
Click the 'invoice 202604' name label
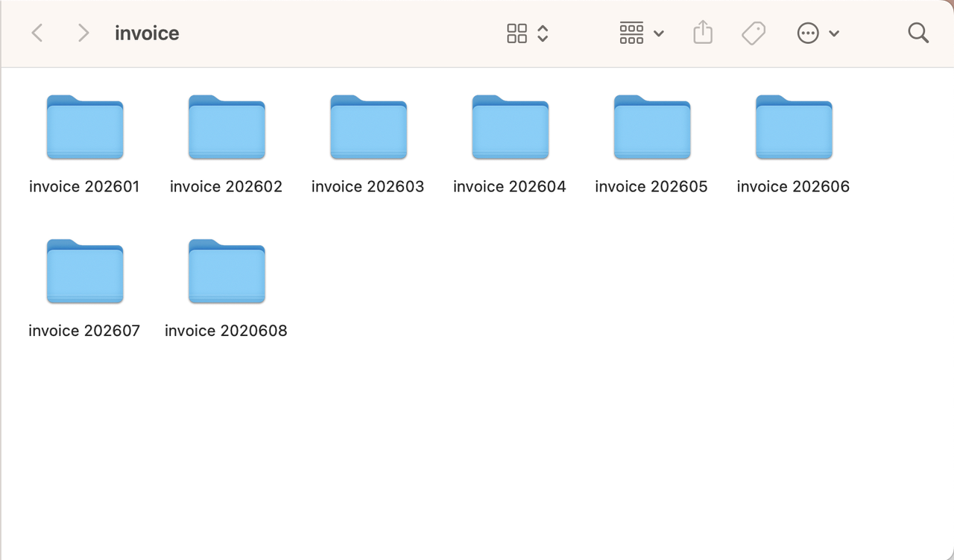(x=510, y=186)
